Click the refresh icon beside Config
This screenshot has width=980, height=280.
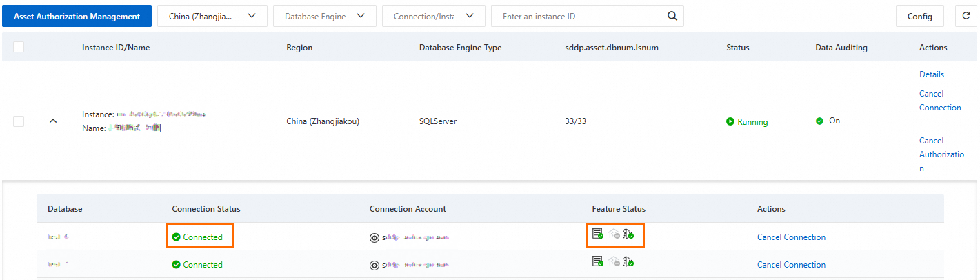coord(966,16)
